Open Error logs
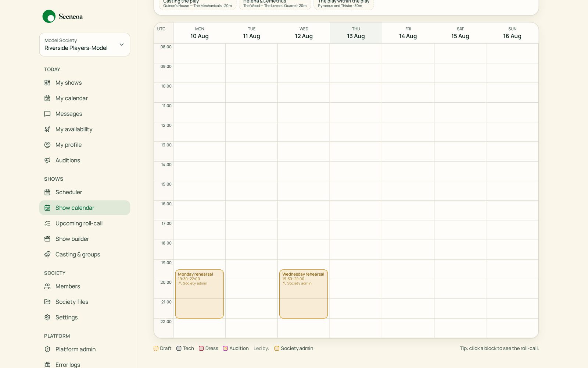Screen dimensions: 588x368 click(85, 364)
